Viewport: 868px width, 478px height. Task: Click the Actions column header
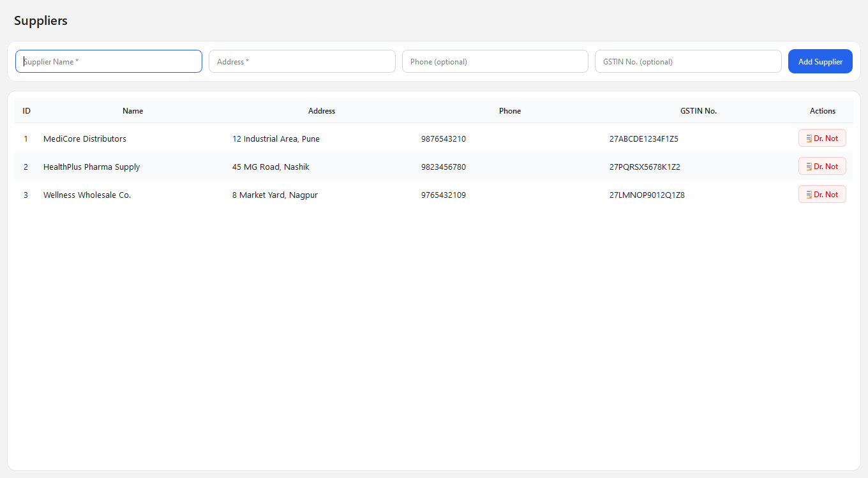point(823,111)
